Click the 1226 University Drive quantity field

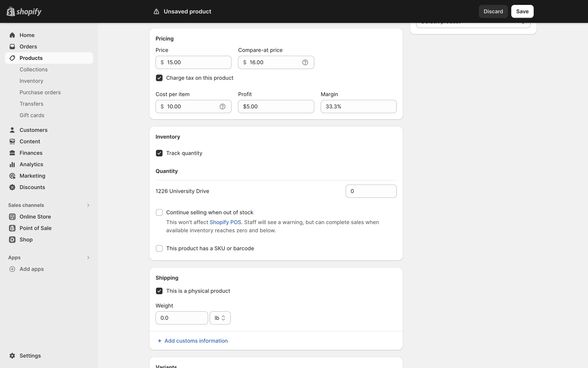[x=371, y=191]
